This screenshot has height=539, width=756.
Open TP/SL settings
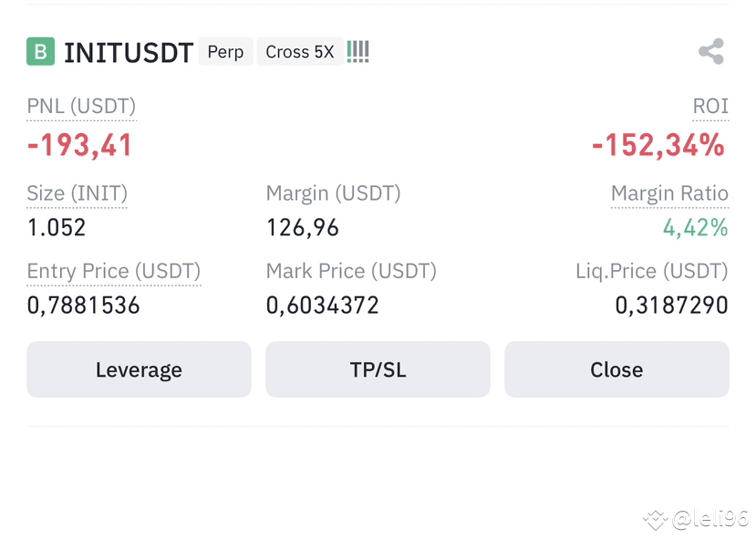click(x=378, y=369)
